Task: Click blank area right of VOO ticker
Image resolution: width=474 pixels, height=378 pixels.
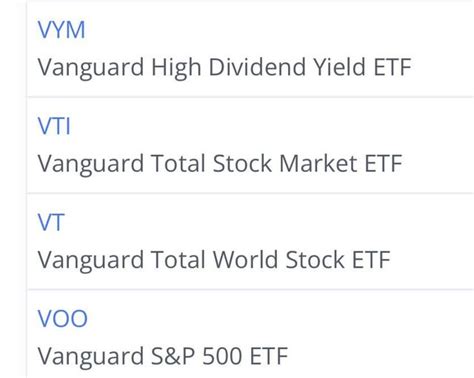Action: pyautogui.click(x=280, y=318)
